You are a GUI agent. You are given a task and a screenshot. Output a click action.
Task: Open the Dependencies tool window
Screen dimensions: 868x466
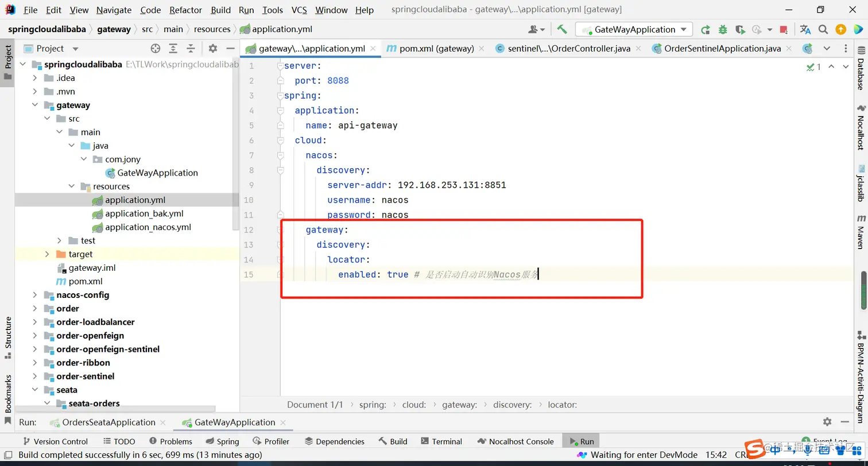pos(334,441)
